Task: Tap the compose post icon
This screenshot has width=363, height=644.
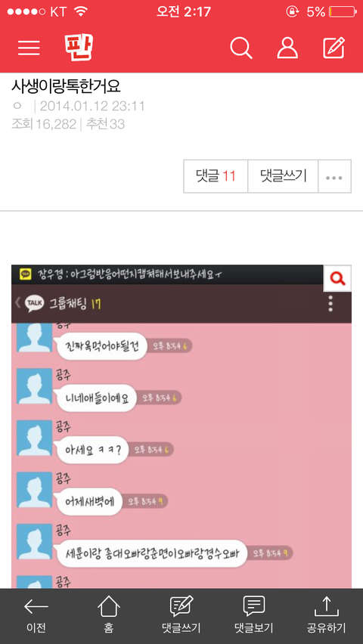Action: click(x=334, y=48)
